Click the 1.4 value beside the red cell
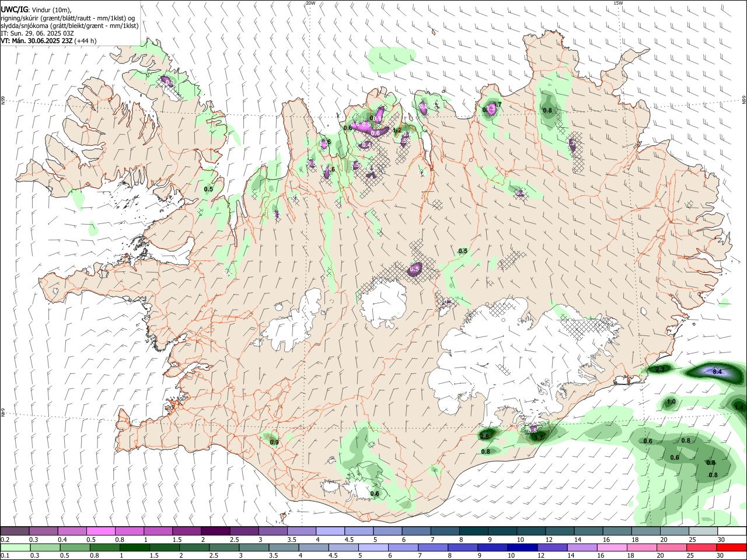 click(739, 407)
